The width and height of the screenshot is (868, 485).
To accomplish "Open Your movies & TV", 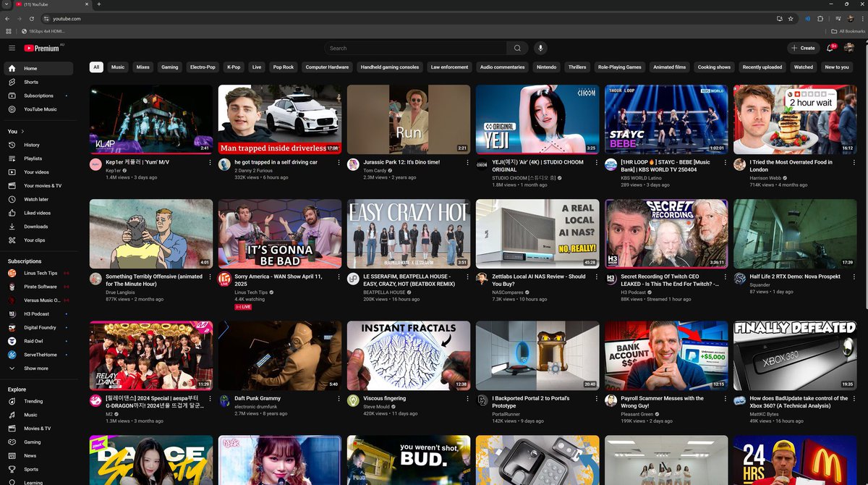I will pyautogui.click(x=38, y=186).
